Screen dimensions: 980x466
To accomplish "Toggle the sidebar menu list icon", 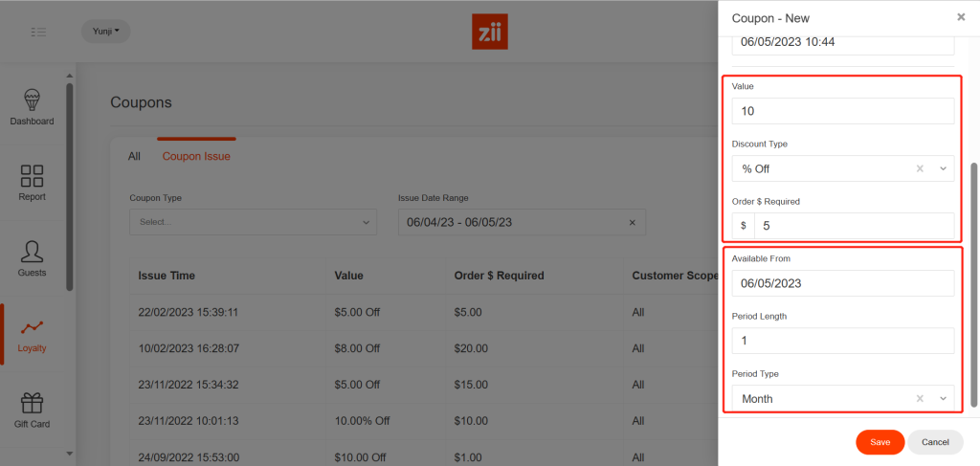I will [x=38, y=32].
